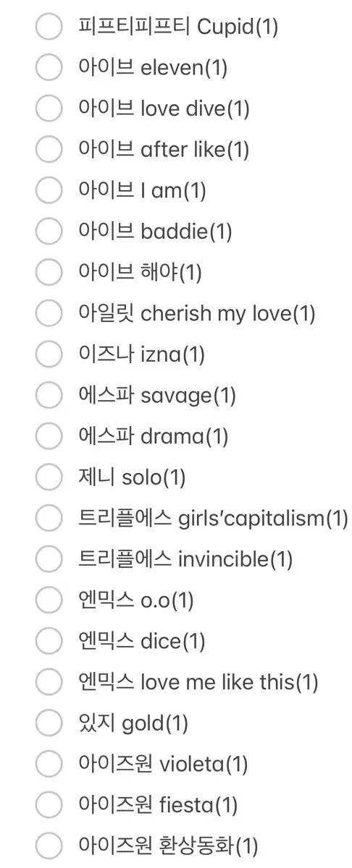Mark the 아이브 I am option
Screen dimensions: 352x868
[x=49, y=191]
